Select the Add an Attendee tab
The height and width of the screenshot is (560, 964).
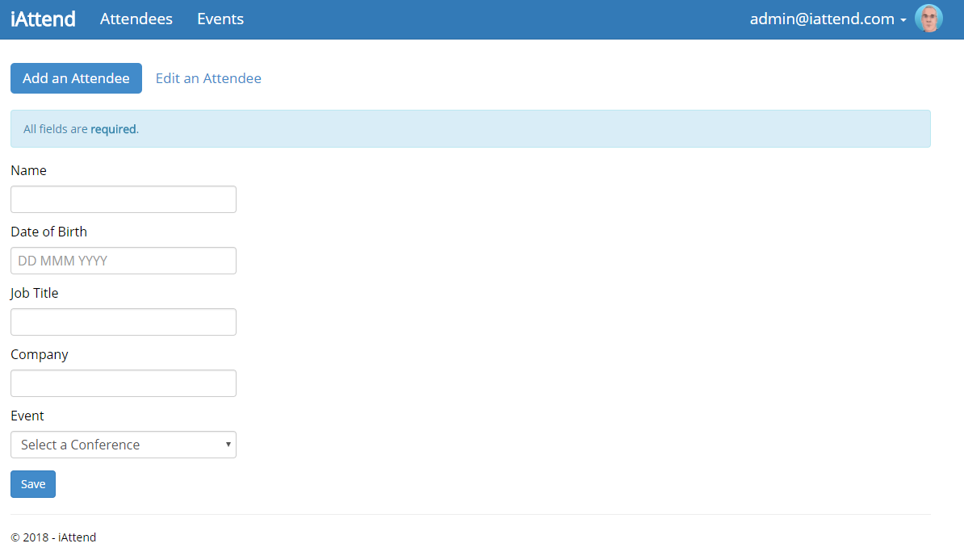(76, 77)
